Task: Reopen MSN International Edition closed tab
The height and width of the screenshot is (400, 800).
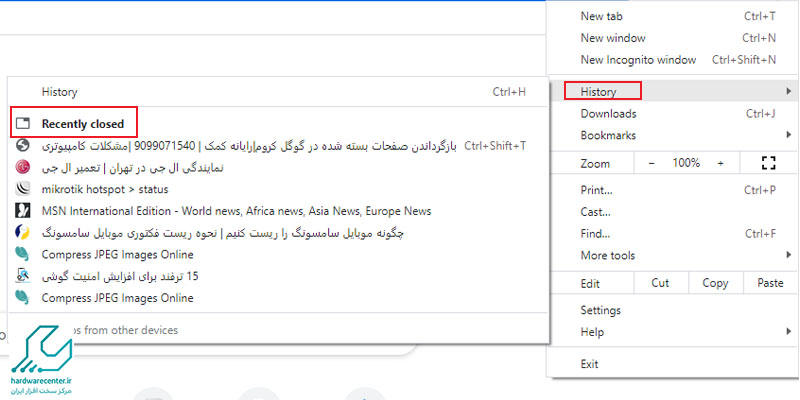Action: tap(236, 211)
